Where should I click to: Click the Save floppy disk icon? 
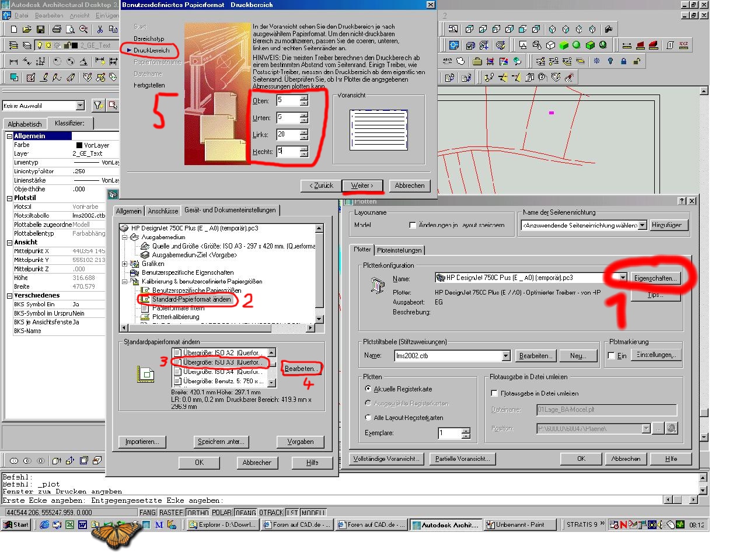click(x=40, y=29)
